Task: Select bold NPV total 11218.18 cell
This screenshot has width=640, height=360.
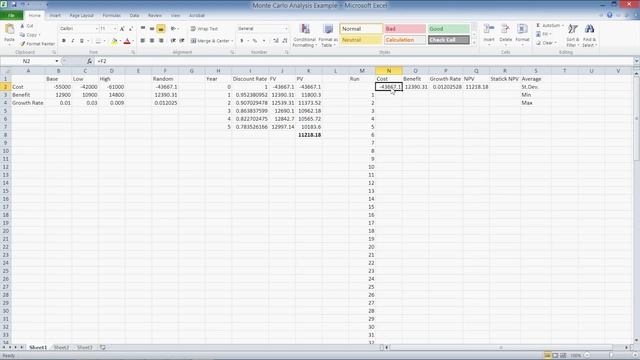Action: tap(309, 135)
